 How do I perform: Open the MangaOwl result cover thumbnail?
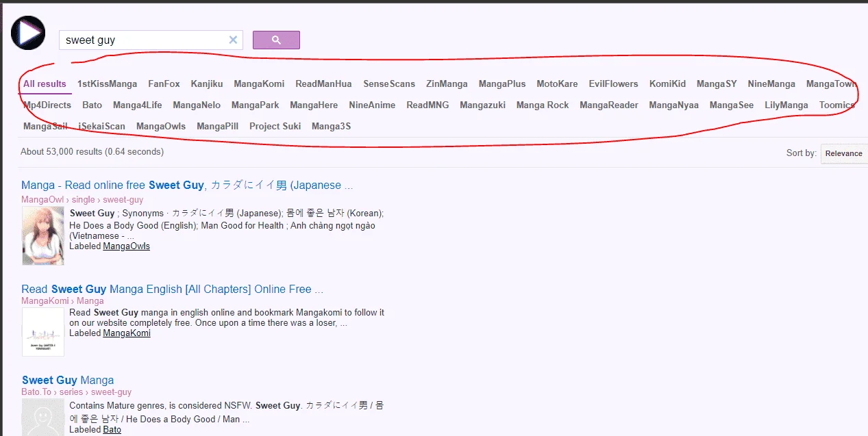tap(43, 236)
